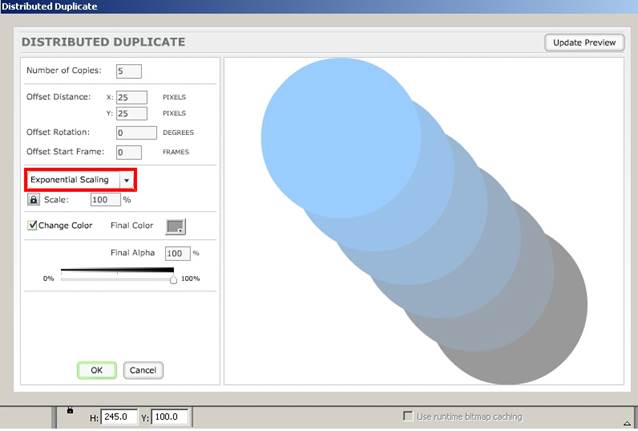Click the black alpha gradient bar
The image size is (638, 431).
pyautogui.click(x=117, y=270)
